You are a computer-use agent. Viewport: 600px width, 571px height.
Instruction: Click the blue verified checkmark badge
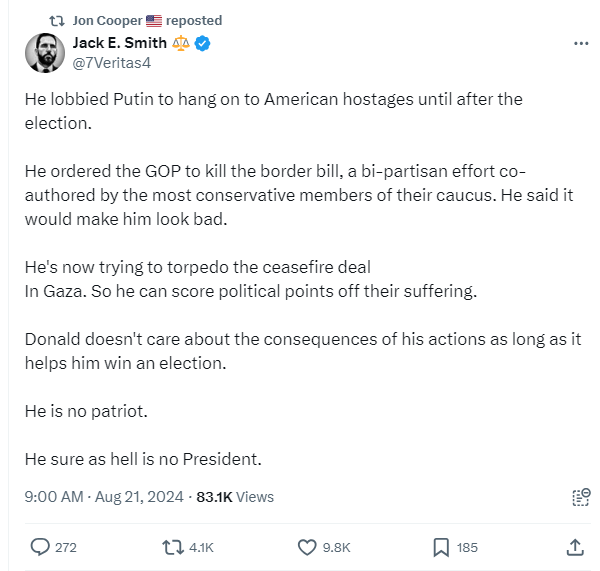tap(202, 44)
